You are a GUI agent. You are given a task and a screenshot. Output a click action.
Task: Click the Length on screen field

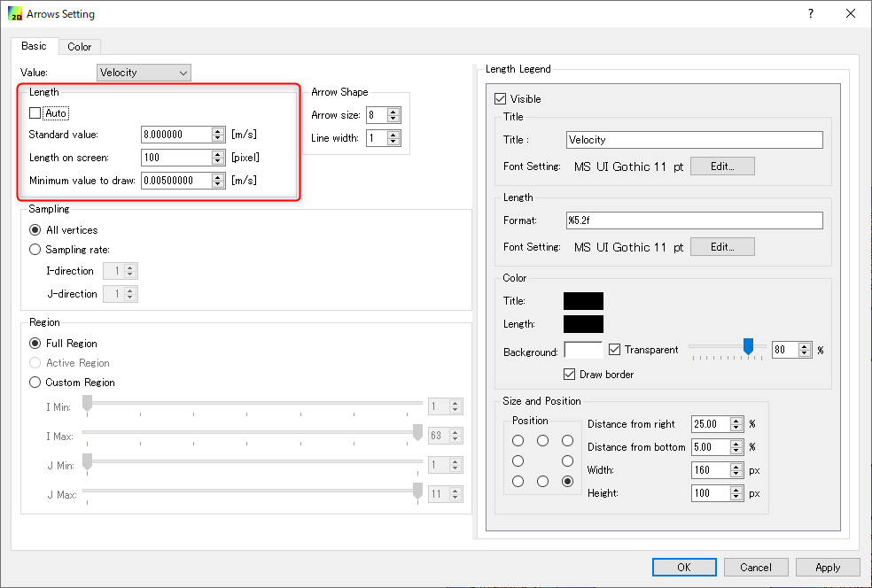[x=176, y=158]
